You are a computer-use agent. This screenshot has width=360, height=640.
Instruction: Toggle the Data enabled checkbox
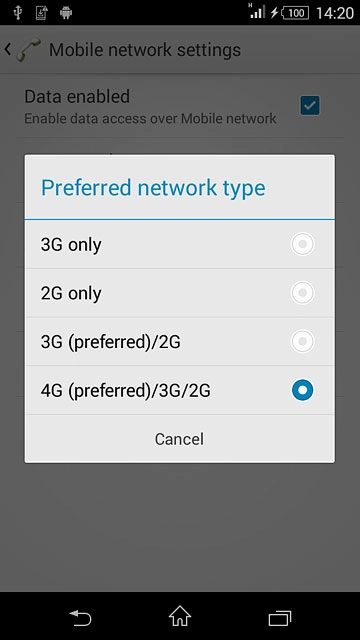point(310,105)
